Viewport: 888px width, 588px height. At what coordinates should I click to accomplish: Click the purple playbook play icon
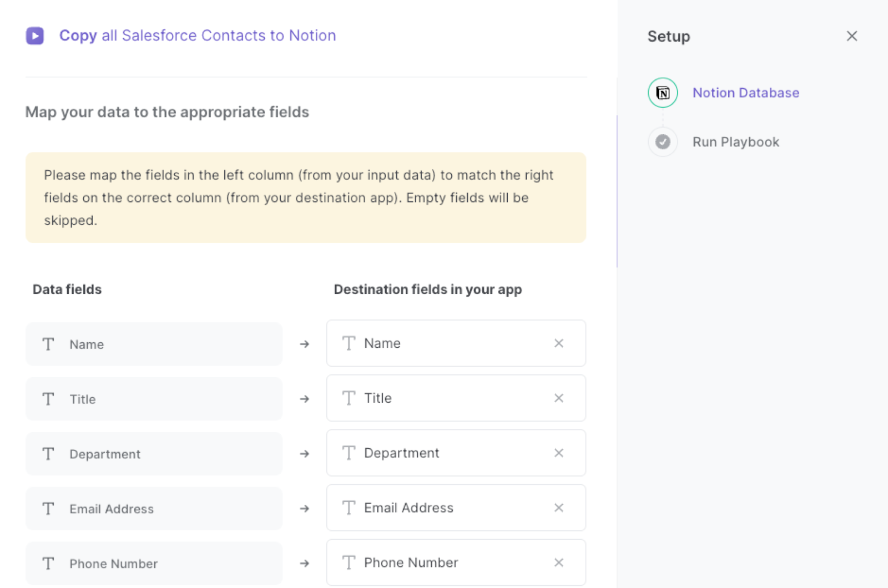click(35, 36)
